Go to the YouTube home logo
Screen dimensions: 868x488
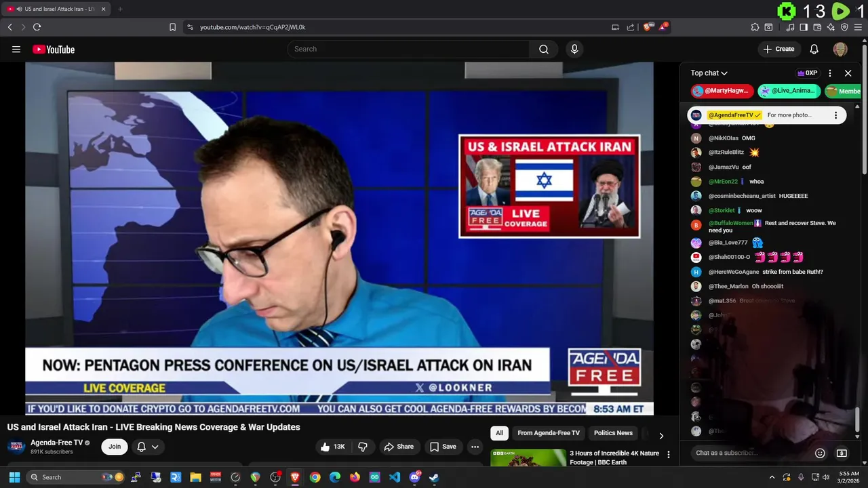coord(54,49)
